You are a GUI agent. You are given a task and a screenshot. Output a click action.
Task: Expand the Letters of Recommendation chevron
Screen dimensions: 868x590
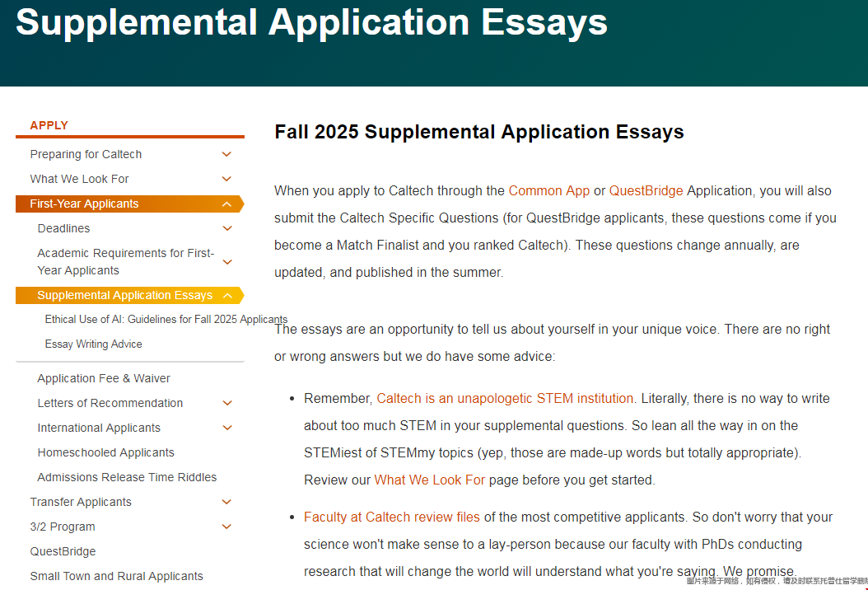pos(227,403)
